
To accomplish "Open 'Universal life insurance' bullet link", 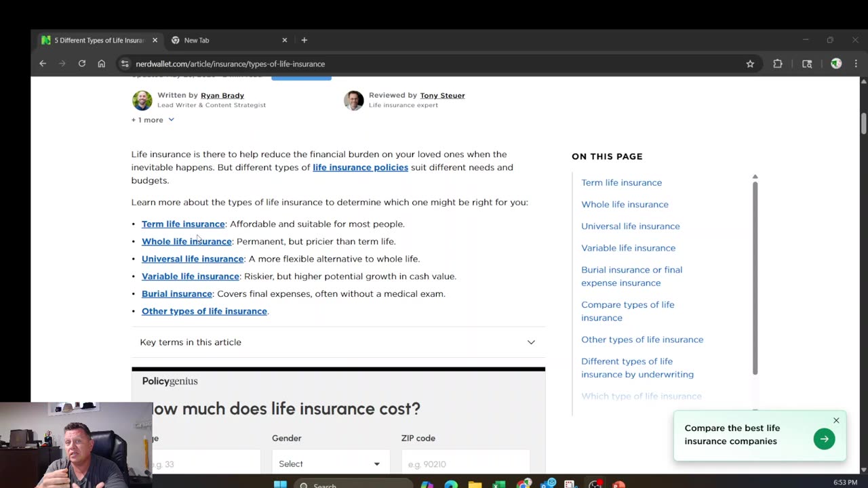I will 193,259.
